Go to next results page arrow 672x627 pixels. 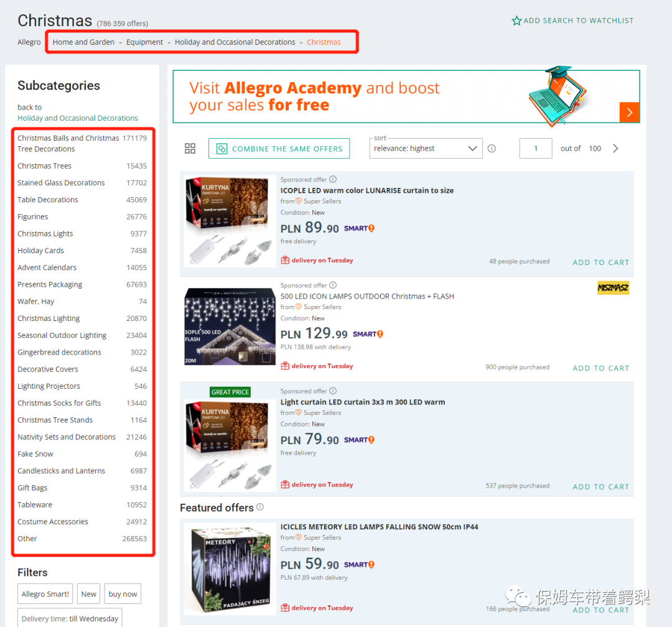coord(616,149)
